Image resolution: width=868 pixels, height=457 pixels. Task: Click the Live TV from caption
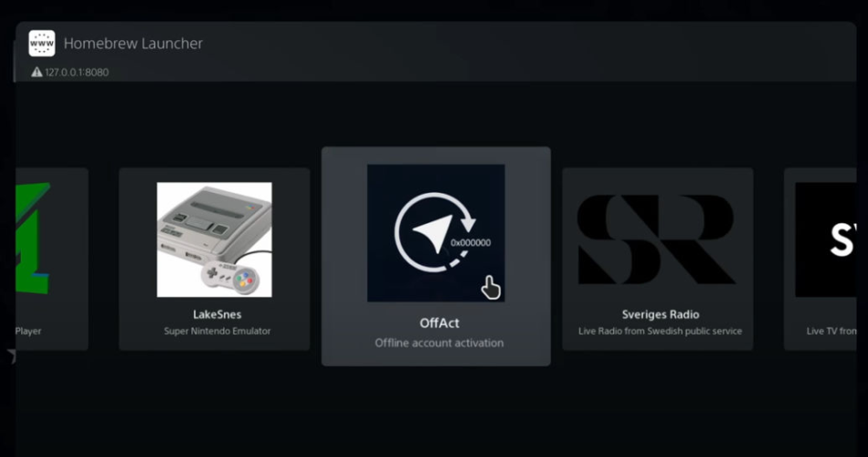tap(831, 331)
